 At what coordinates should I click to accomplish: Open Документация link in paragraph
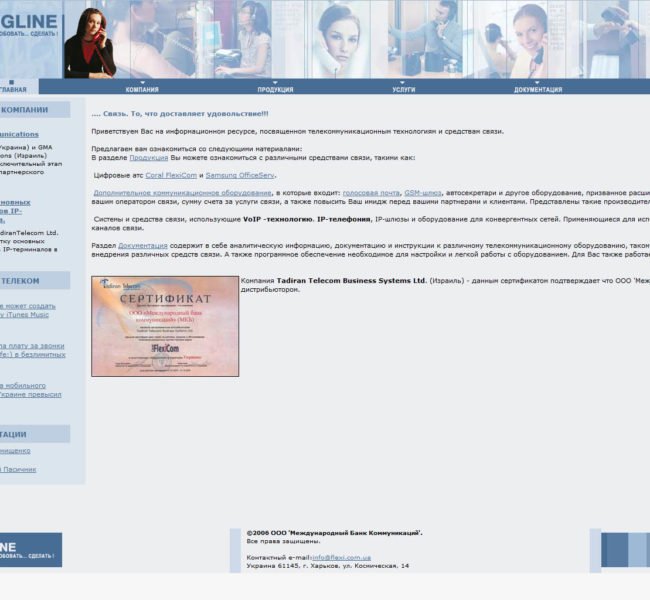tap(143, 246)
